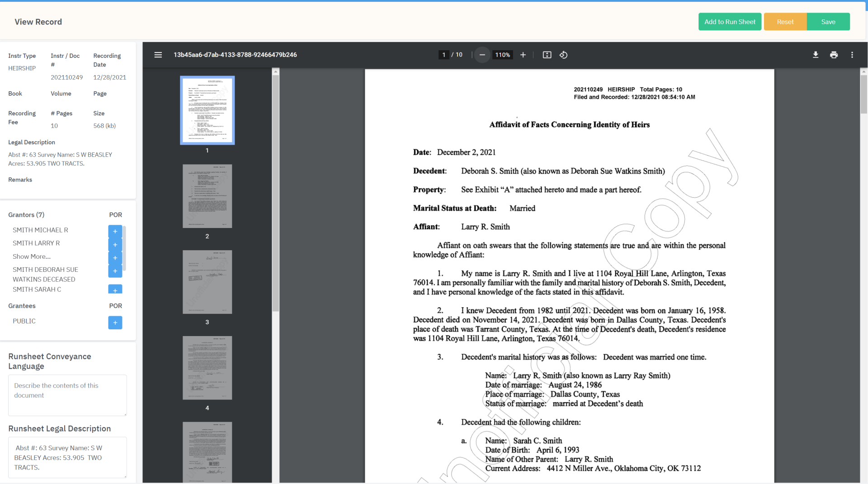Expand grantors with Show More link
868x484 pixels.
click(x=32, y=256)
